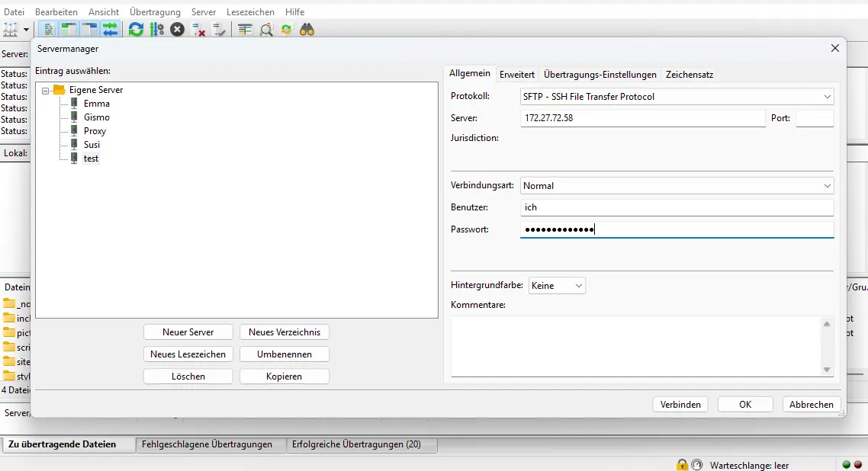
Task: Cancel the current operation
Action: [177, 29]
